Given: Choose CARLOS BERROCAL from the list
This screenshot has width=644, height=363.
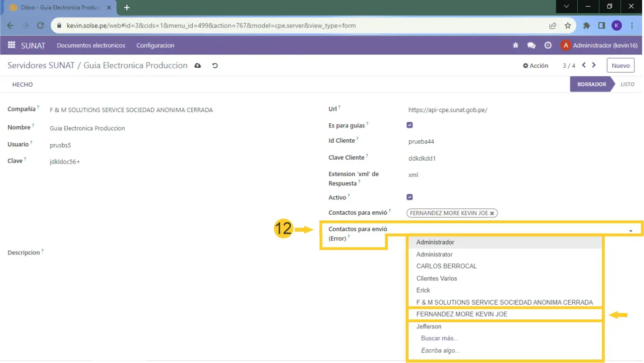Looking at the screenshot, I should (x=505, y=266).
